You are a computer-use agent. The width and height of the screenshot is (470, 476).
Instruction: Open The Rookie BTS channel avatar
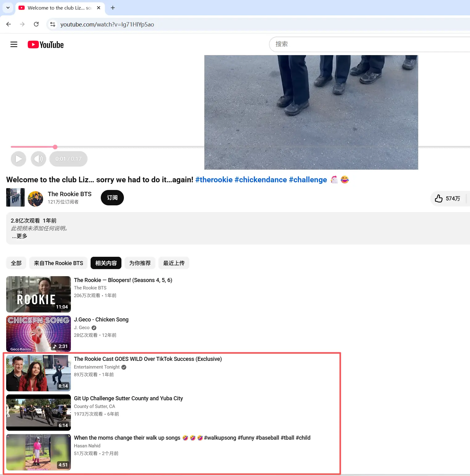[x=35, y=199]
